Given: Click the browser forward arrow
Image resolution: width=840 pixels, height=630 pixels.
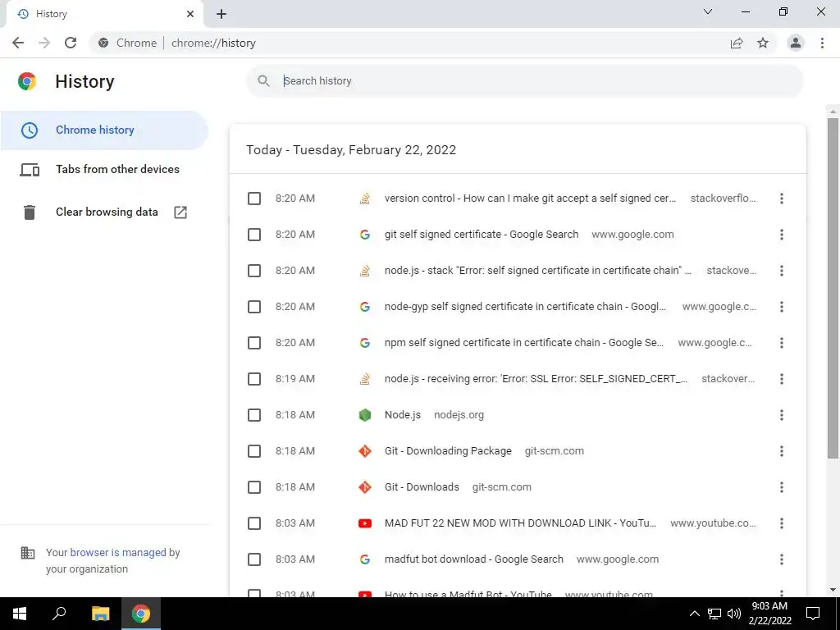Looking at the screenshot, I should (44, 43).
